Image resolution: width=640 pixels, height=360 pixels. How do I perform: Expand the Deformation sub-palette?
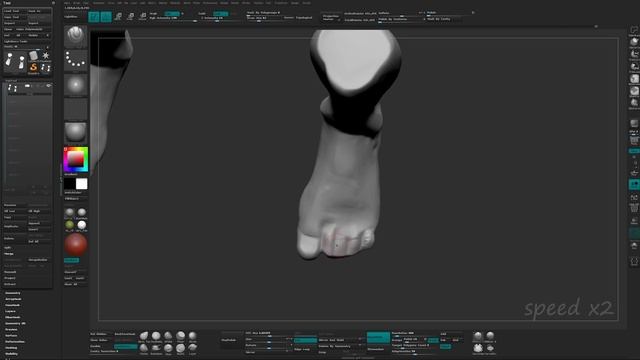(15, 342)
